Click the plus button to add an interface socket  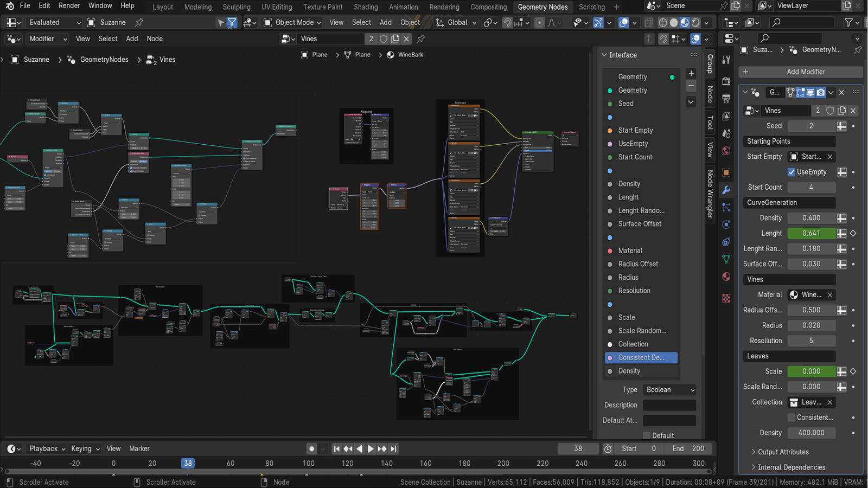pos(691,73)
